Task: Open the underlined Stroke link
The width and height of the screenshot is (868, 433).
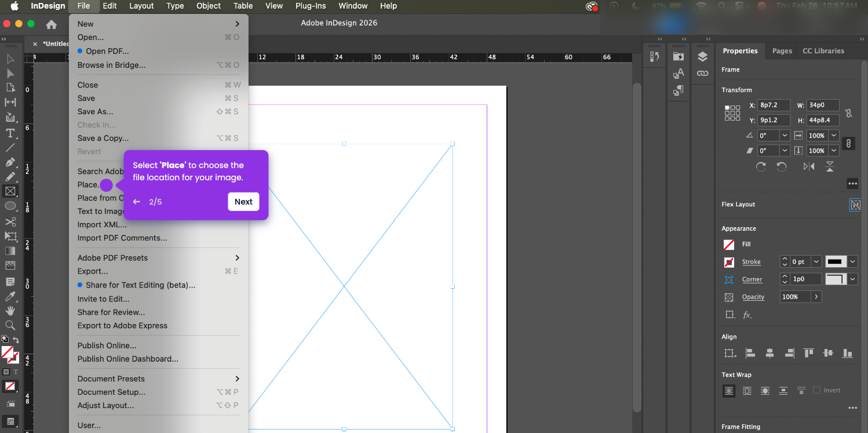Action: click(x=751, y=262)
